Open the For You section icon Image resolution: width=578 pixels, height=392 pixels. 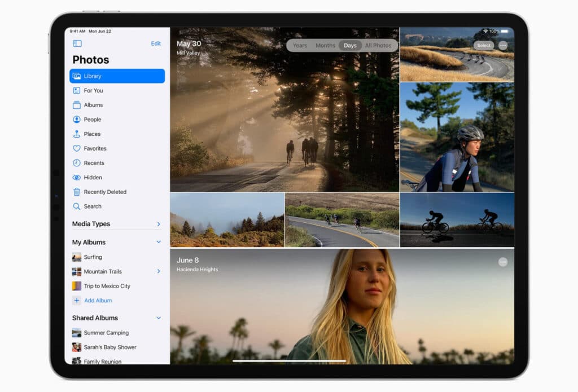click(77, 90)
